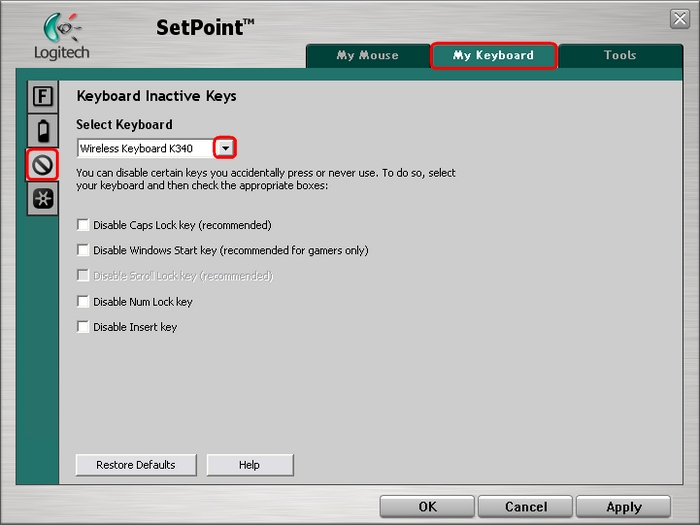Image resolution: width=700 pixels, height=525 pixels.
Task: Switch to the My Mouse tab
Action: click(x=367, y=56)
